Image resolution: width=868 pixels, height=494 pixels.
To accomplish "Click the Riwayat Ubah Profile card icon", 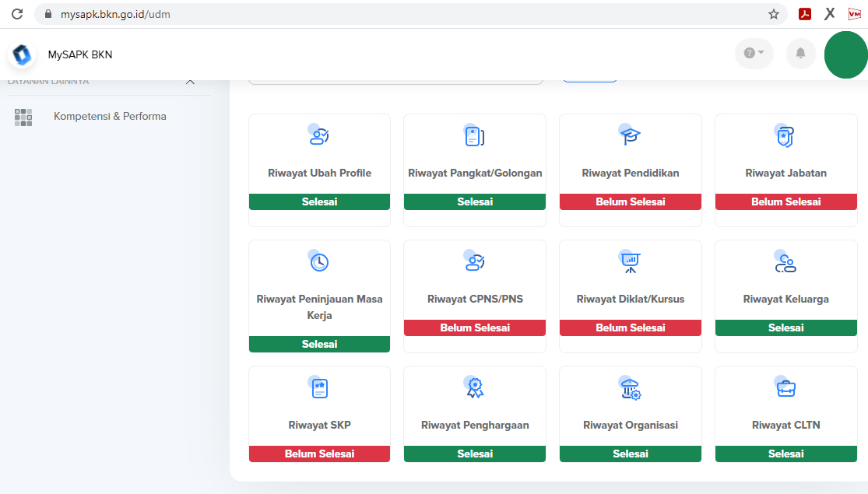I will pos(319,135).
